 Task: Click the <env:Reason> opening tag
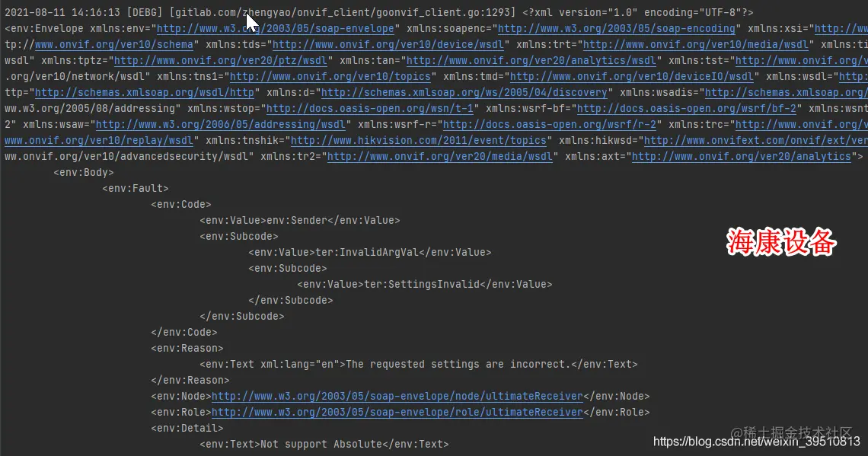(x=187, y=349)
